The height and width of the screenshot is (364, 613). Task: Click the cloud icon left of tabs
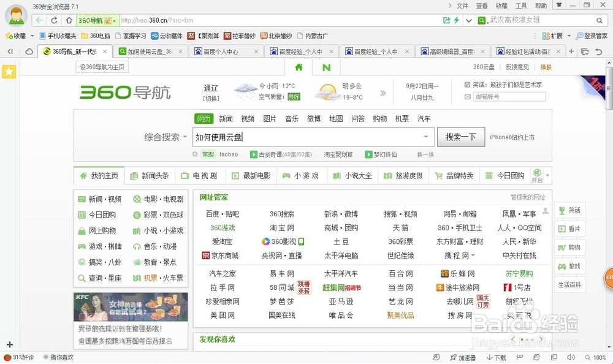pyautogui.click(x=29, y=51)
